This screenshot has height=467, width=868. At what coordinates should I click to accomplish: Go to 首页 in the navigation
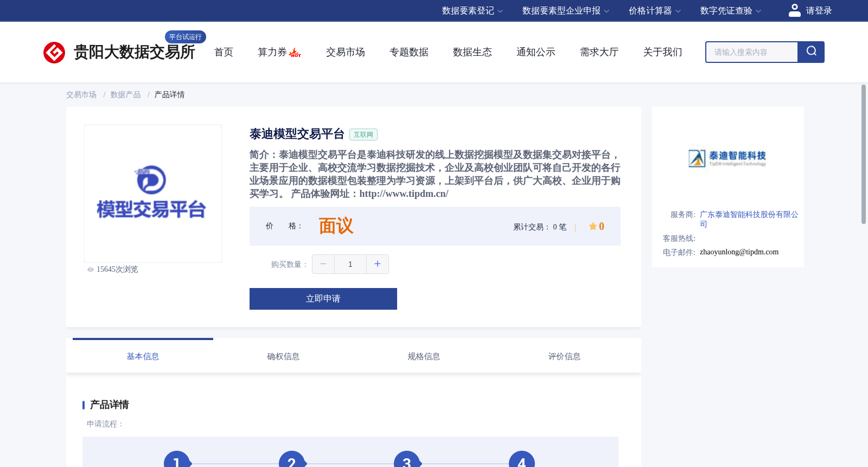224,52
